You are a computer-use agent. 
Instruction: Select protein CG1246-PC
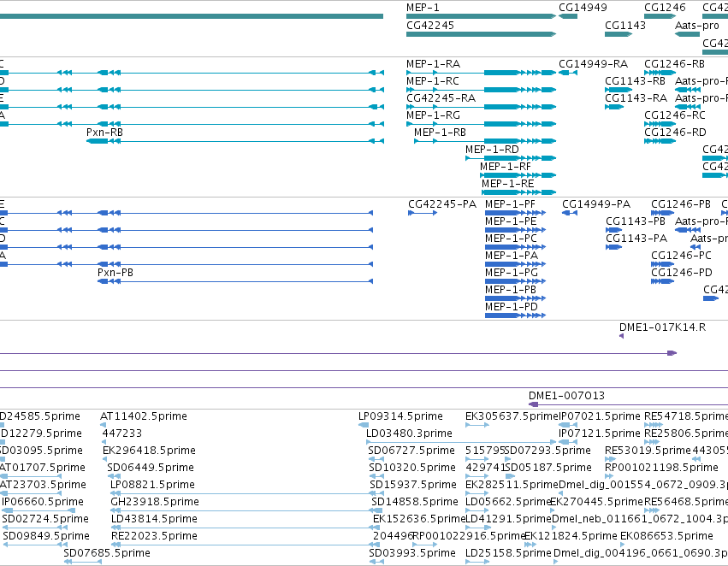(662, 264)
